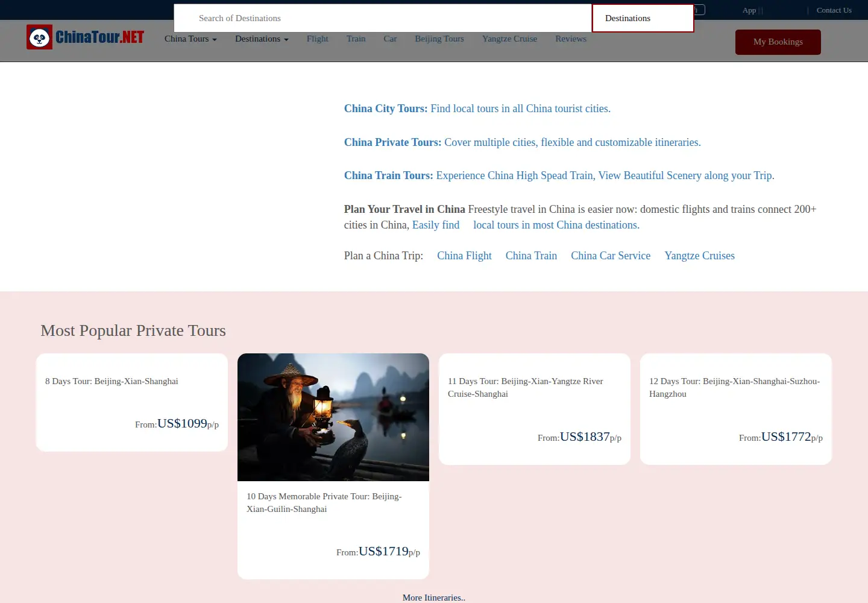Click the 'Plan Your Travel in China' text
Viewport: 868px width, 603px height.
pos(404,209)
